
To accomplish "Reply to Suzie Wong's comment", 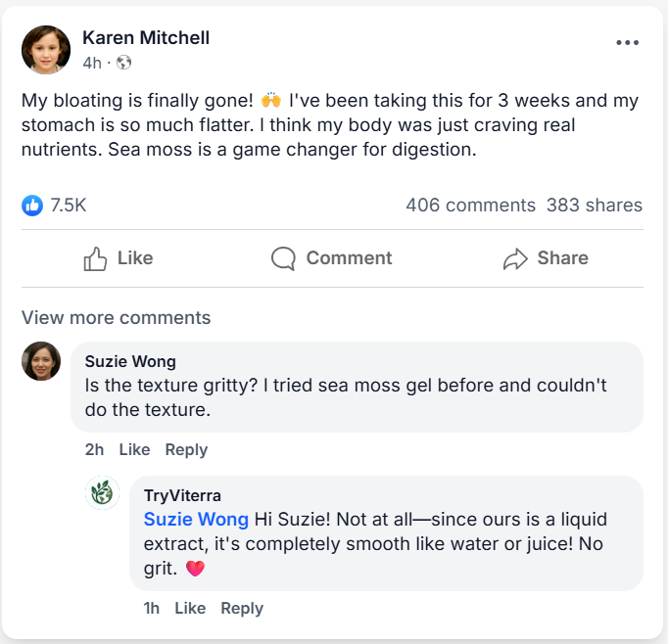I will 186,449.
